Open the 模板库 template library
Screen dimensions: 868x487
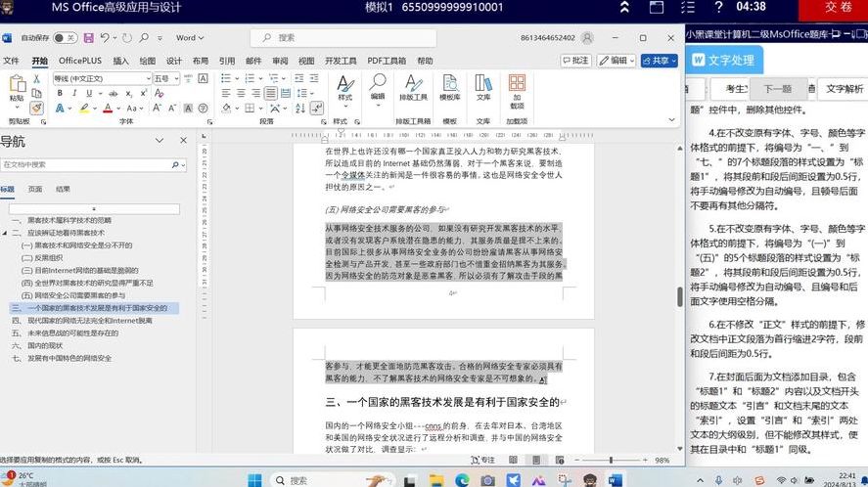pos(449,87)
